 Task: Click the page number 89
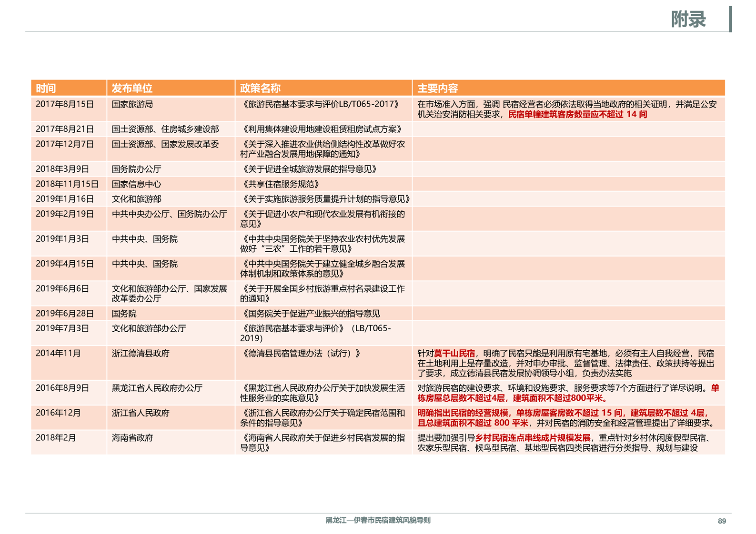[722, 521]
